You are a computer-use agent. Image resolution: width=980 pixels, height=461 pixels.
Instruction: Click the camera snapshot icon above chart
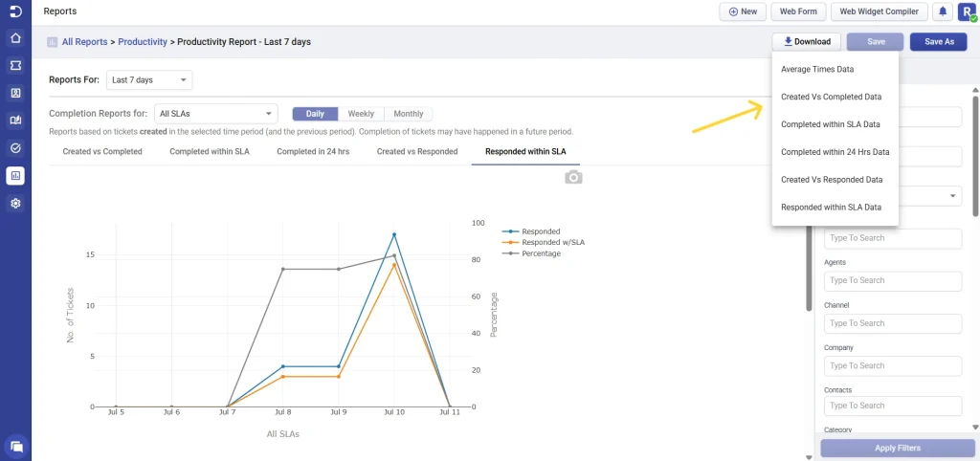coord(573,177)
